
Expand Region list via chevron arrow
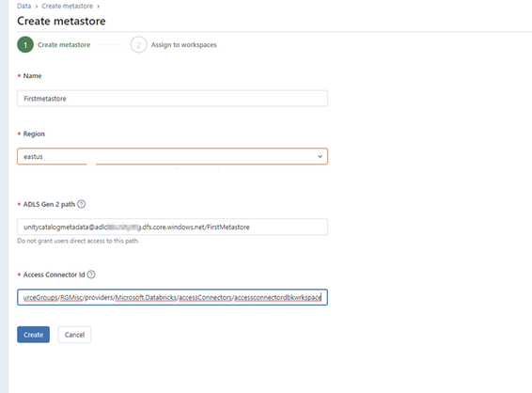[x=320, y=156]
